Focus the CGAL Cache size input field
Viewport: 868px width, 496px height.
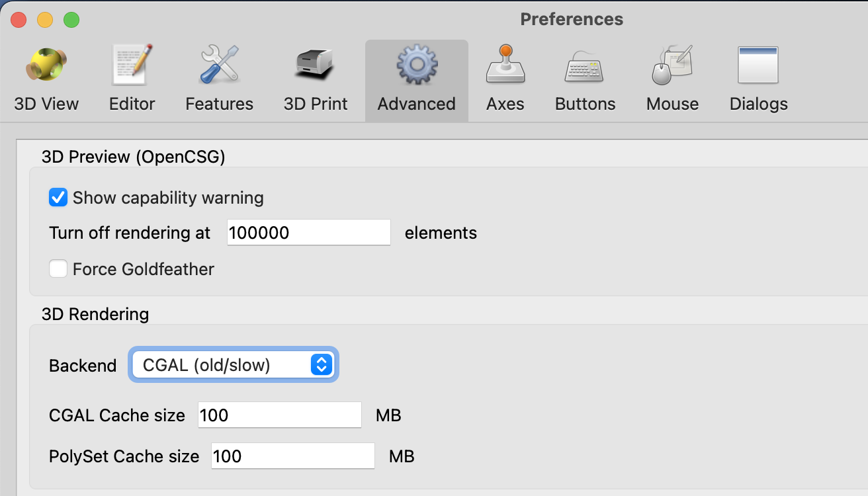[x=279, y=415]
